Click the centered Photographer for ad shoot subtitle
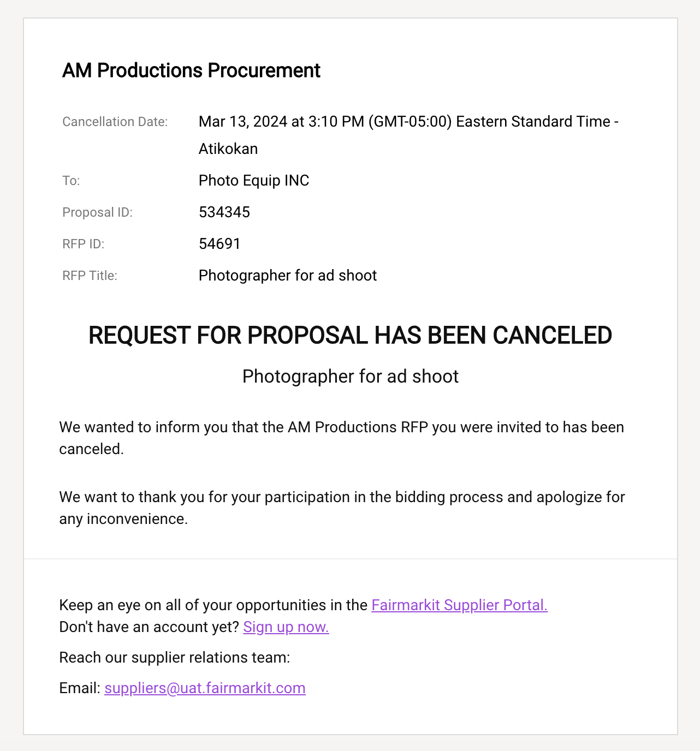The image size is (700, 751). [x=350, y=376]
